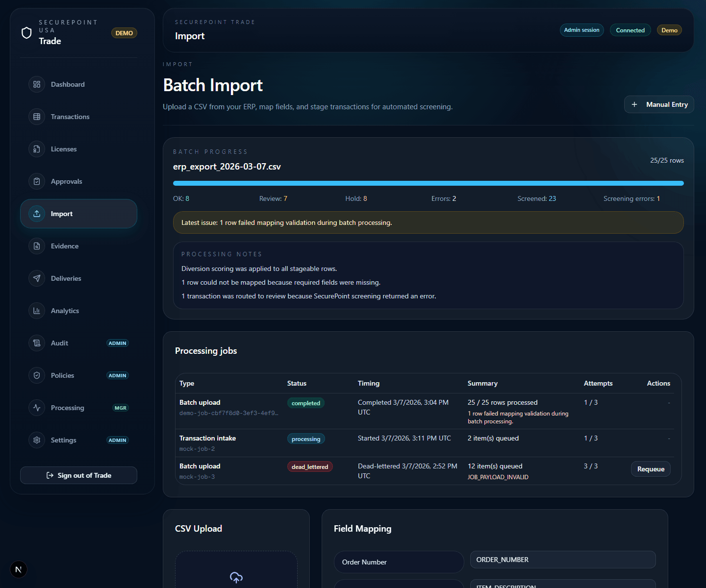The image size is (706, 588).
Task: Click the Transaction intake job row title
Action: click(207, 438)
